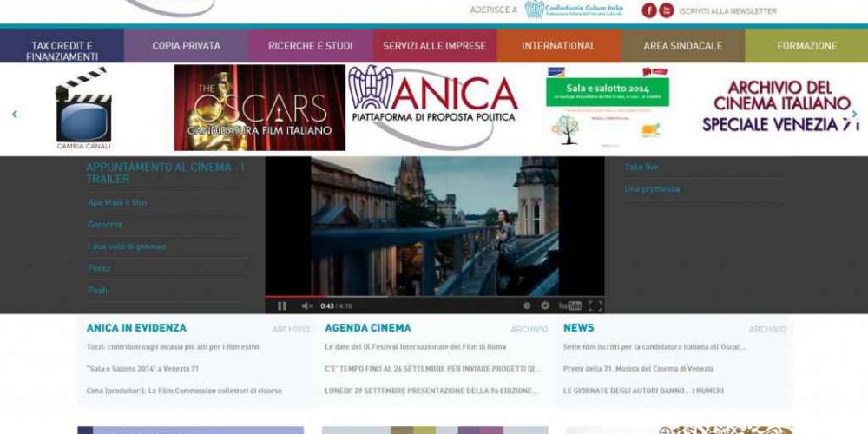Select Una promessa trailer

pos(652,188)
